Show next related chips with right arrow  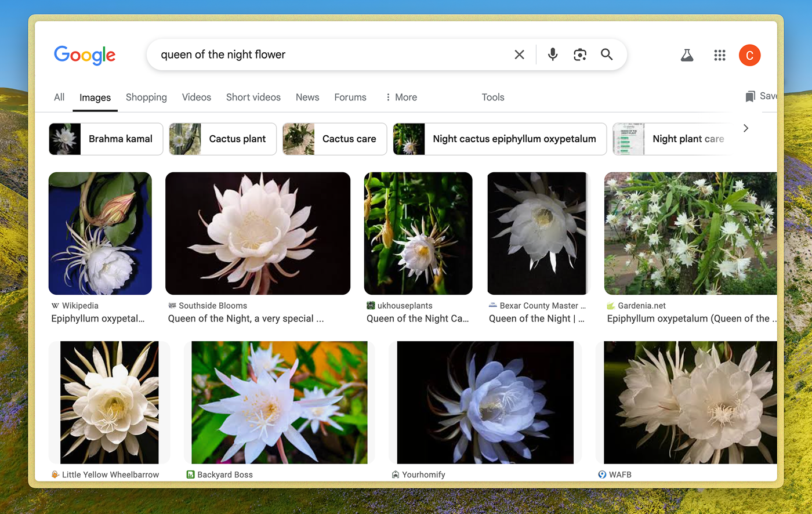tap(746, 128)
